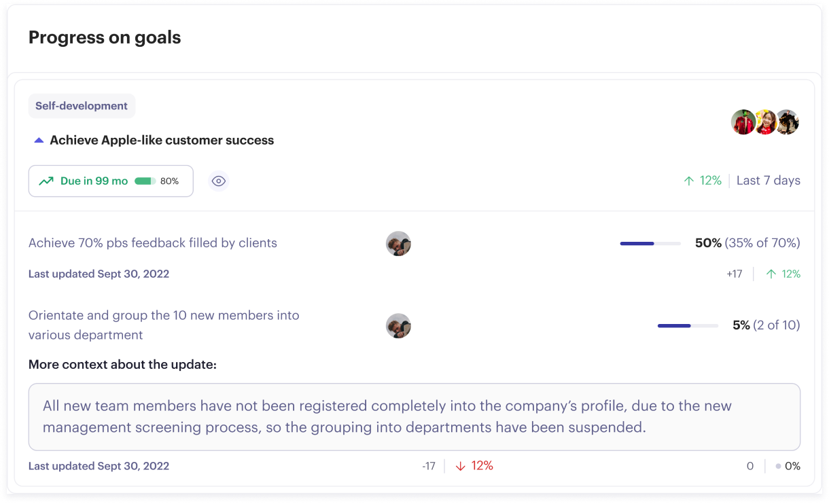Click the green trend-up icon in due badge

tap(46, 181)
